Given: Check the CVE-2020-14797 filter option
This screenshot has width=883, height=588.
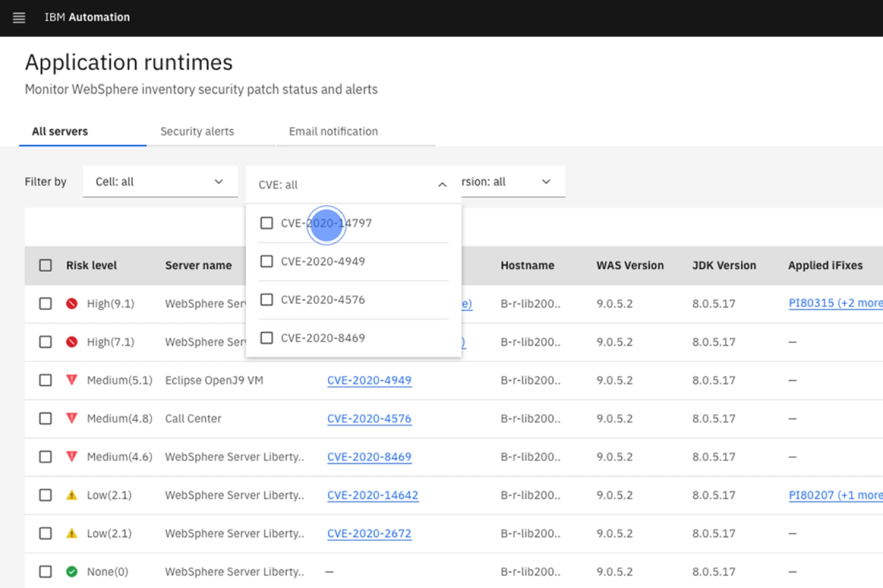Looking at the screenshot, I should [266, 223].
